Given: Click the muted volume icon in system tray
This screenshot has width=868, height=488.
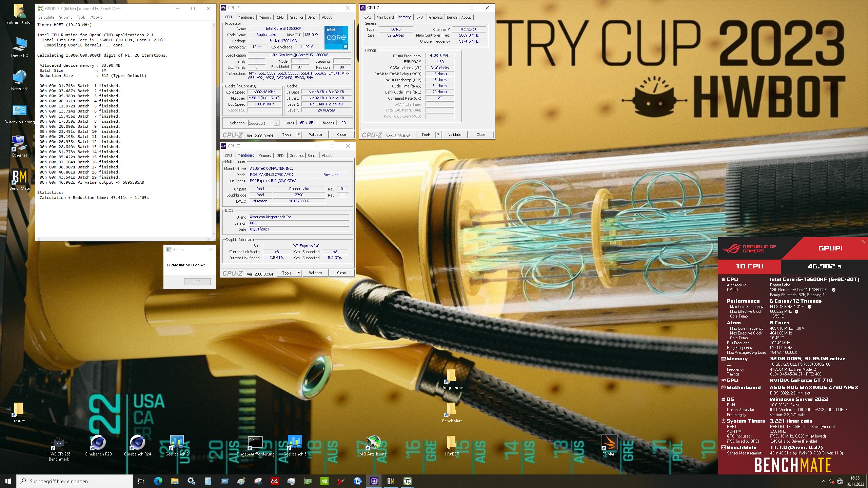Looking at the screenshot, I should 831,481.
